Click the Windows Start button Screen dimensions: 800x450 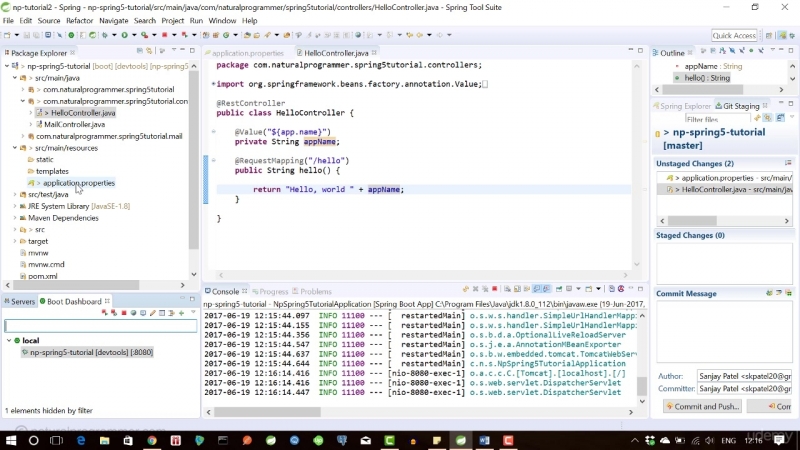(x=11, y=440)
